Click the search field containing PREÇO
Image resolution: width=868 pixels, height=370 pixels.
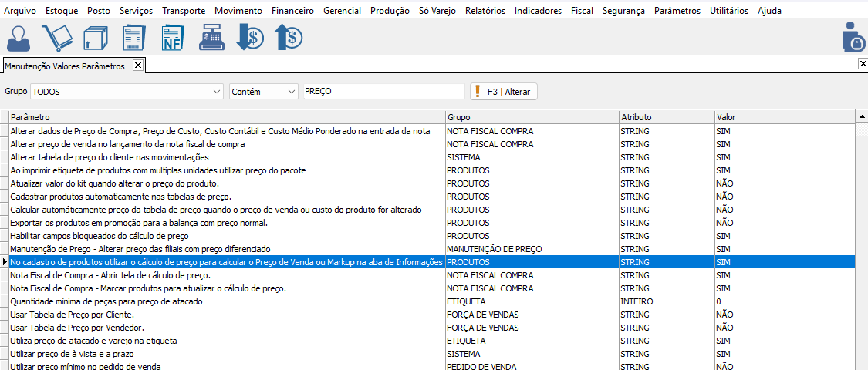(383, 92)
